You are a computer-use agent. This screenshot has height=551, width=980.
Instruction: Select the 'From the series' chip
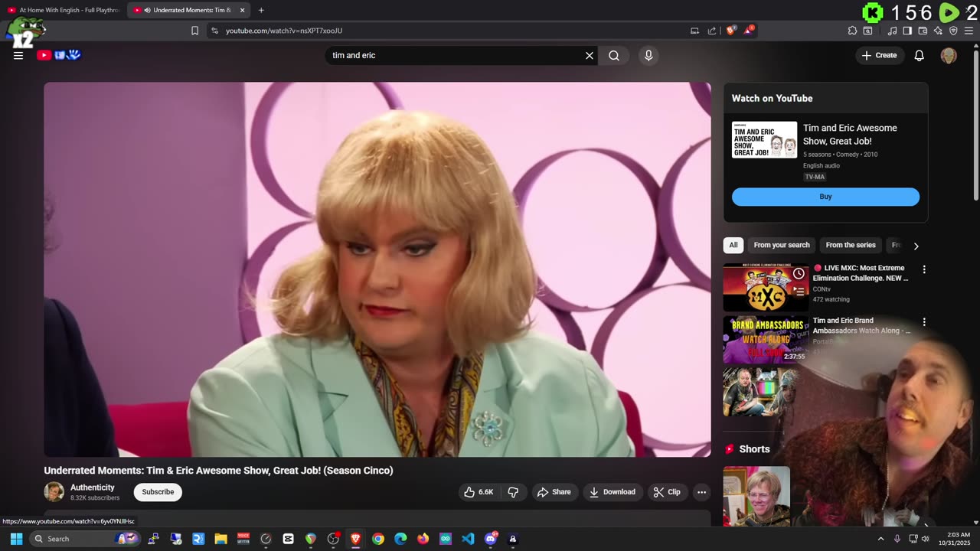coord(851,245)
